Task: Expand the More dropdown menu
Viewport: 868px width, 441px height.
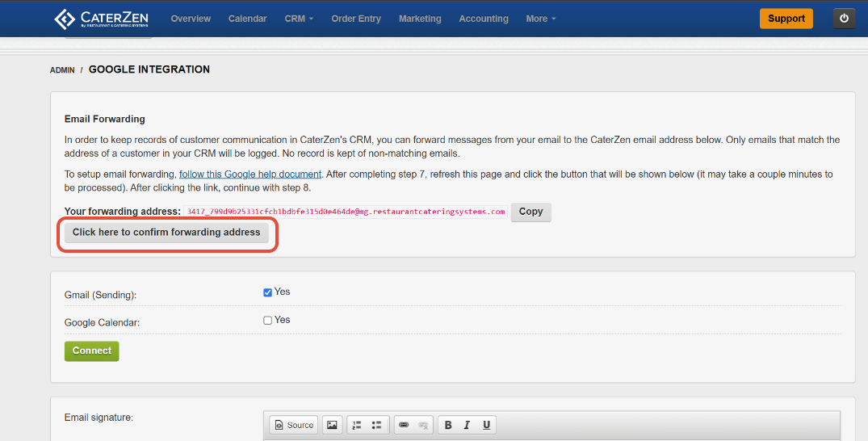Action: tap(541, 19)
